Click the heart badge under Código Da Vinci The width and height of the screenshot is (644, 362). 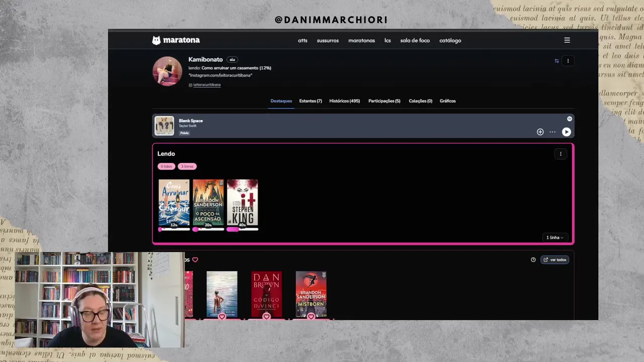[x=267, y=317]
